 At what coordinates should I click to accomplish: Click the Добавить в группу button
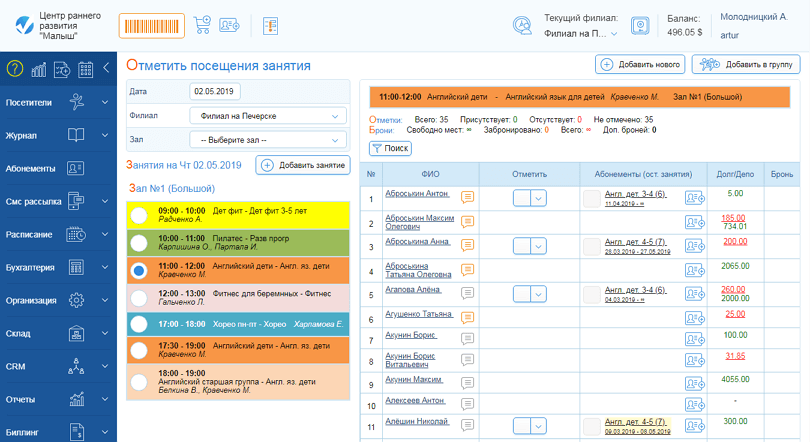pyautogui.click(x=745, y=64)
